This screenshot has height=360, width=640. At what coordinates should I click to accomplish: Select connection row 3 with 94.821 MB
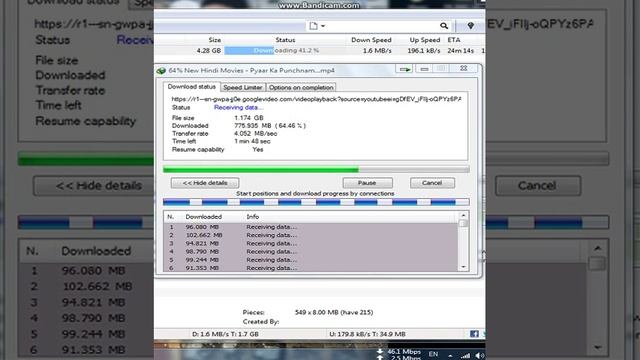[x=311, y=243]
